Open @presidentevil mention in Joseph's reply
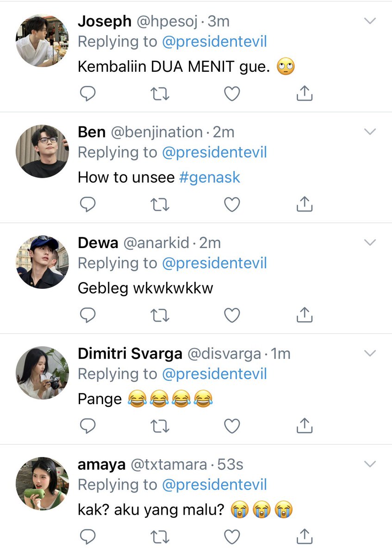This screenshot has height=555, width=392. pos(214,42)
